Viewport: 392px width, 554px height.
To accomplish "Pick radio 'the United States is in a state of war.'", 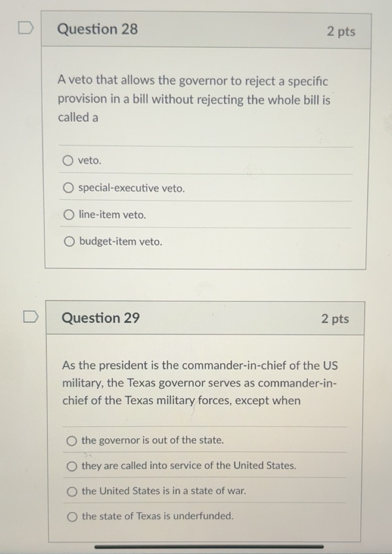I will [73, 491].
